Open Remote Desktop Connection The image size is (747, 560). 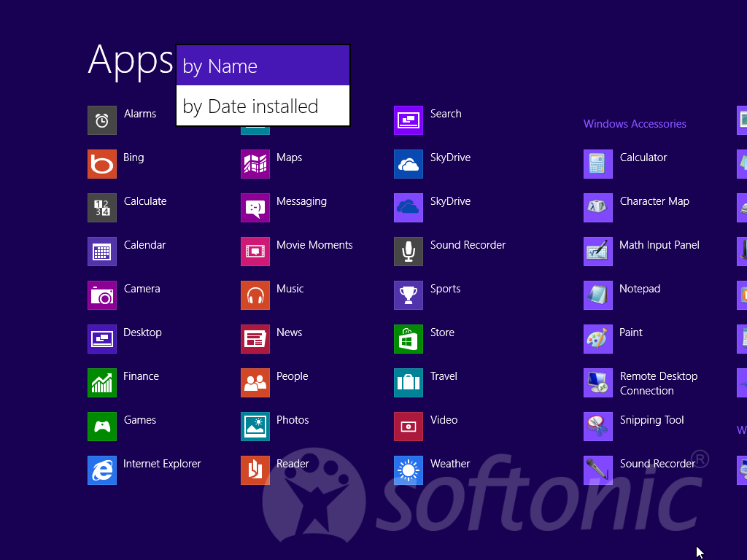598,383
